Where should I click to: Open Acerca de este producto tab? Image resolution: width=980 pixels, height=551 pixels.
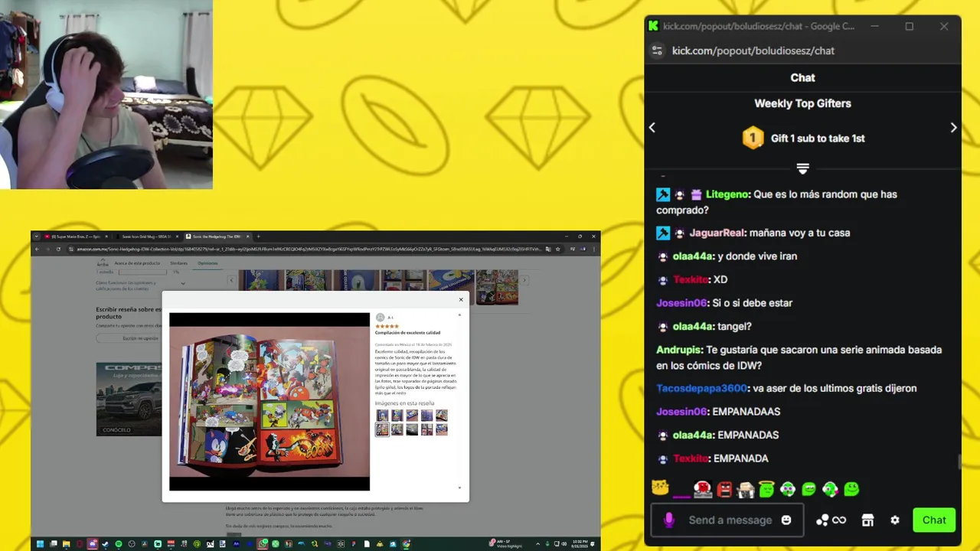[137, 262]
